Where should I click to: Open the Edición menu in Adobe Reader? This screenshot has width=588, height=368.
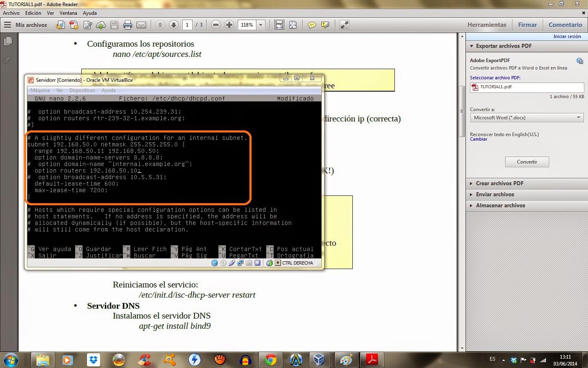click(33, 13)
